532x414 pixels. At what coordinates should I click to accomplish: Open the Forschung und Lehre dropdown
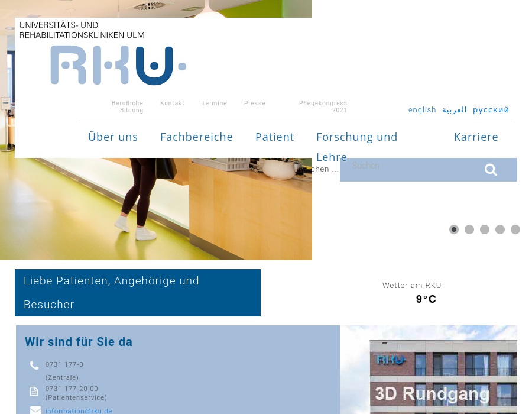pyautogui.click(x=357, y=137)
